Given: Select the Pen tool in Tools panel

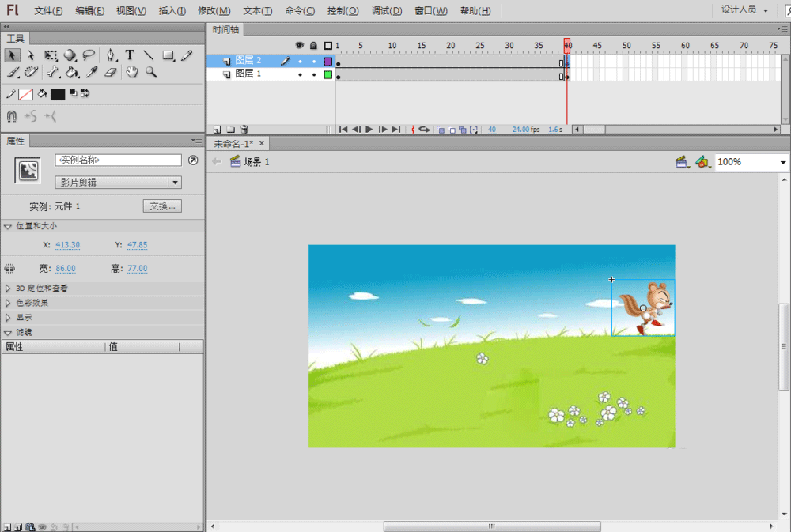Looking at the screenshot, I should click(x=111, y=55).
